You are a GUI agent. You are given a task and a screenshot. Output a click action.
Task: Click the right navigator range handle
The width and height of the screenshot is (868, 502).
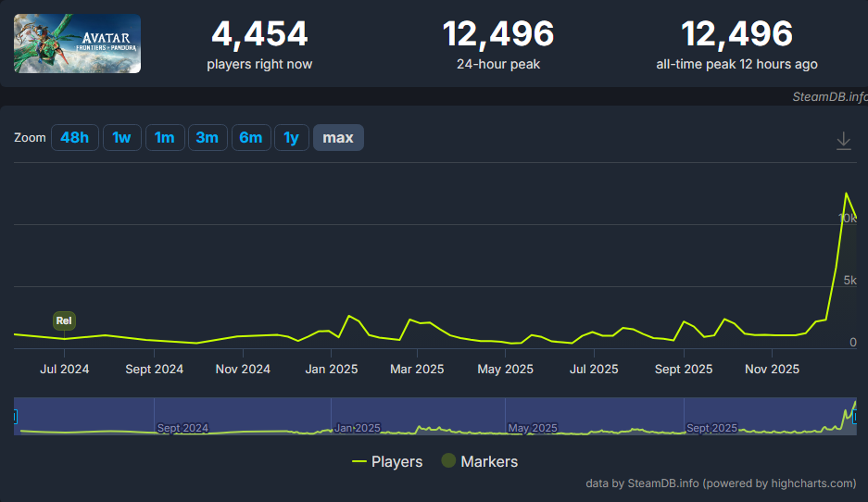coord(855,417)
